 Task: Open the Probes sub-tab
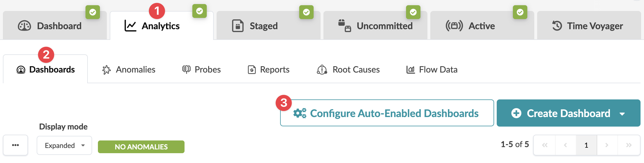[202, 70]
